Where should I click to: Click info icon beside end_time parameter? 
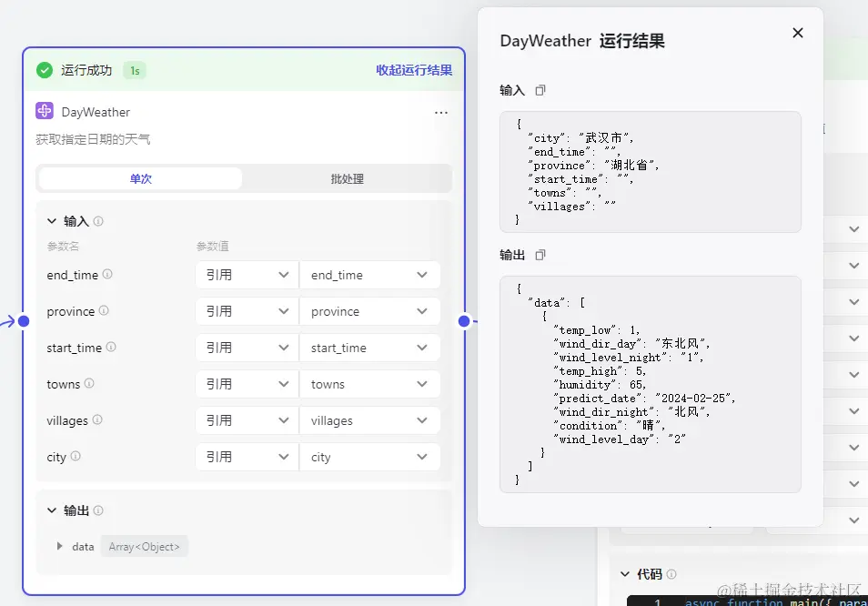(x=107, y=274)
